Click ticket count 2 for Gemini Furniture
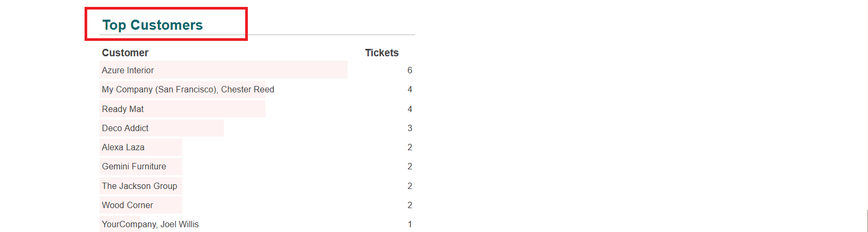868x232 pixels. [x=410, y=166]
